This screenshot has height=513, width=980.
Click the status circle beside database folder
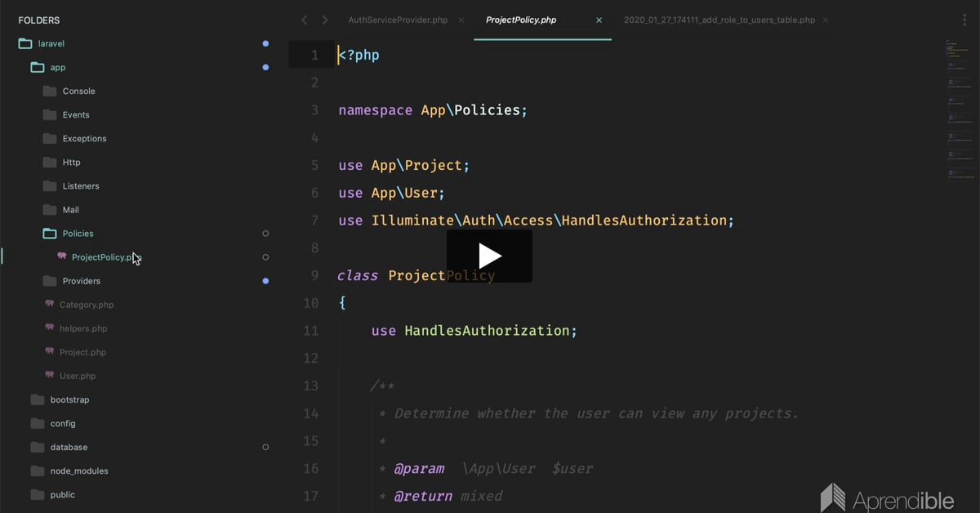coord(265,446)
